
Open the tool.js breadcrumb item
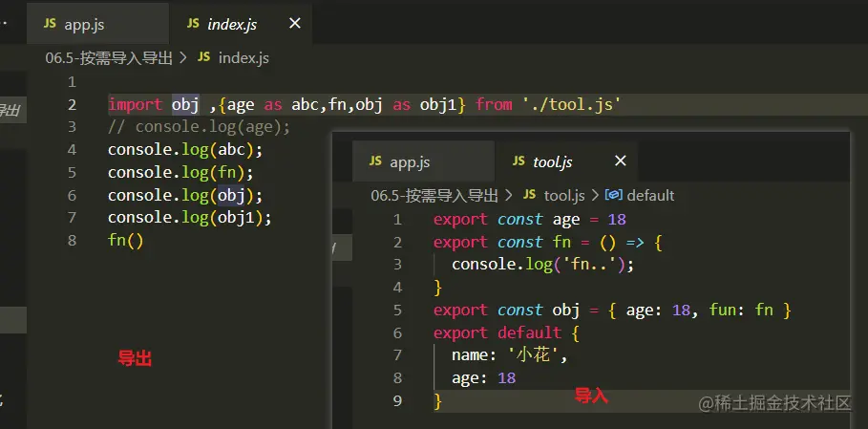(564, 196)
